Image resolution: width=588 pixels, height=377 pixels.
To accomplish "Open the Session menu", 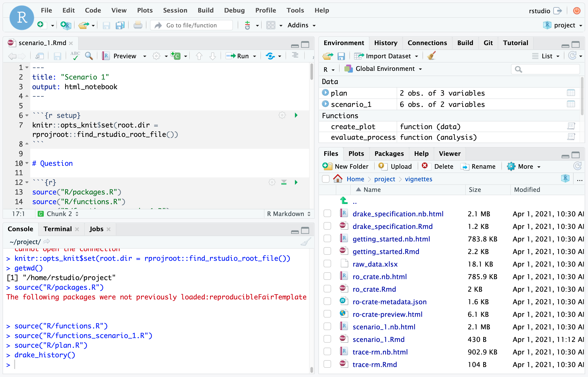I will coord(175,10).
